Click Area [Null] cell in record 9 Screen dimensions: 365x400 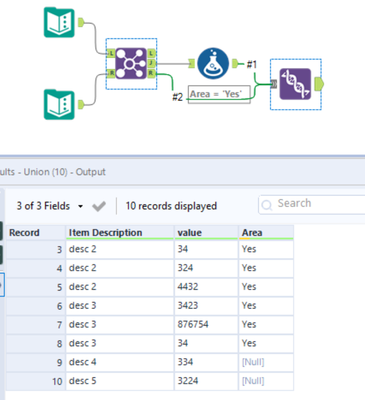pyautogui.click(x=266, y=362)
